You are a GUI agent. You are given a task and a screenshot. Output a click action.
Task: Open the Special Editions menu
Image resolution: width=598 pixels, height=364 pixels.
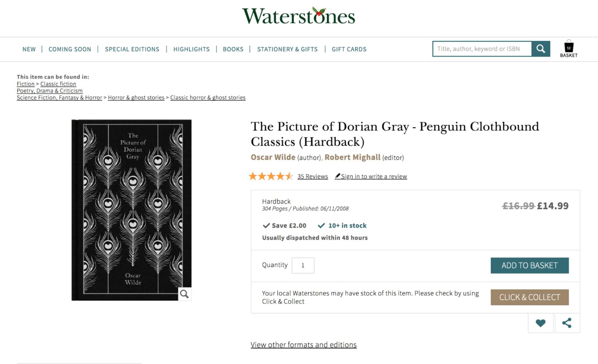coord(132,49)
